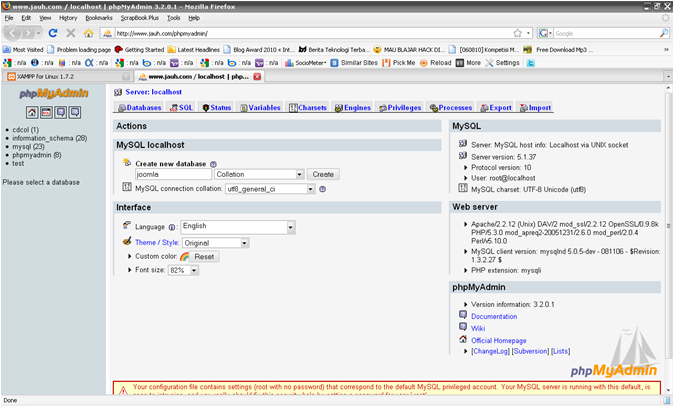
Task: Click Similar Sites toolbar button
Action: (x=354, y=63)
